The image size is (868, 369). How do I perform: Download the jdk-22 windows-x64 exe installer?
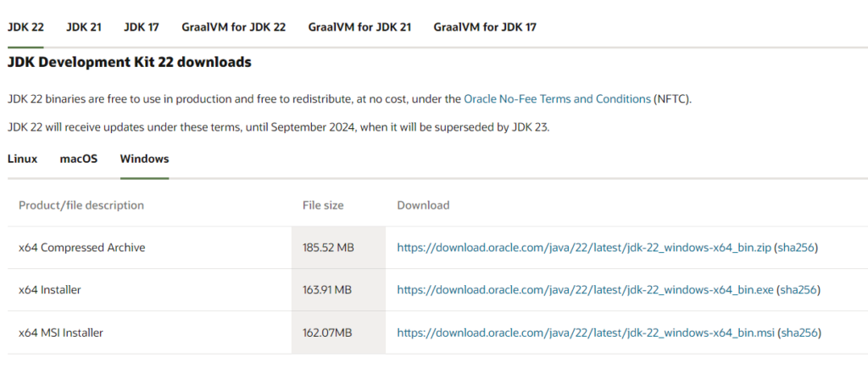click(x=585, y=290)
